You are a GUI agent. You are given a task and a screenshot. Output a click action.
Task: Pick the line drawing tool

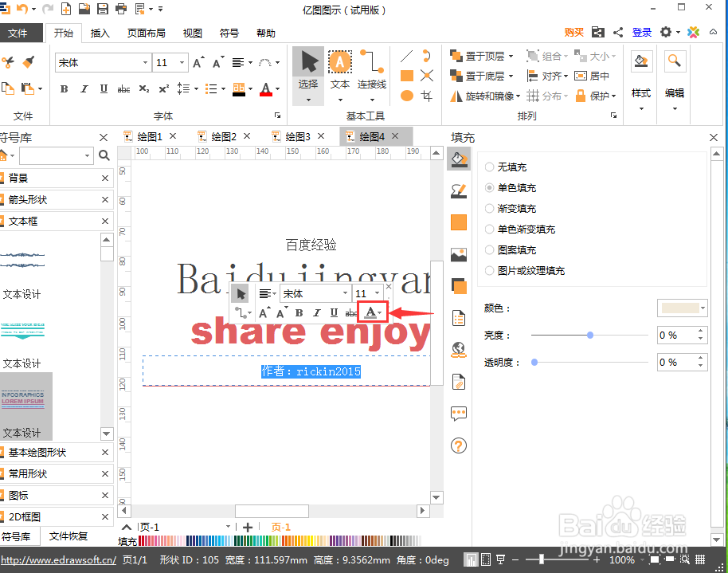coord(406,57)
